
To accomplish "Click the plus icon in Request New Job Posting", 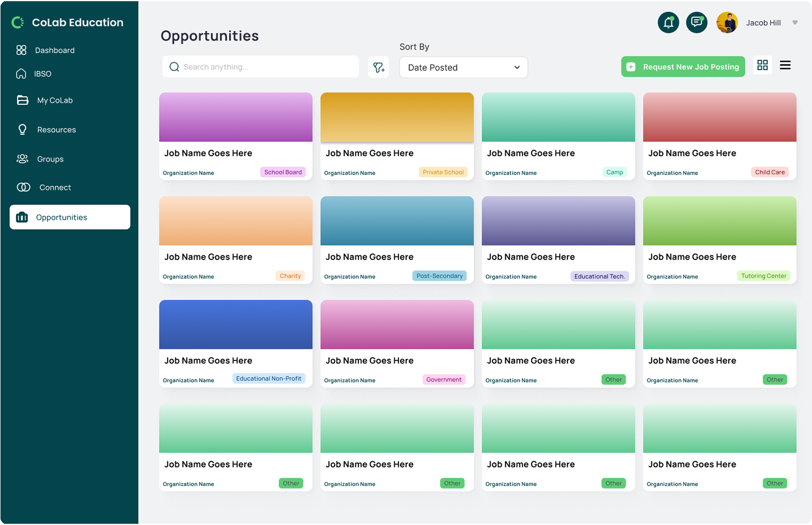I will (x=631, y=67).
